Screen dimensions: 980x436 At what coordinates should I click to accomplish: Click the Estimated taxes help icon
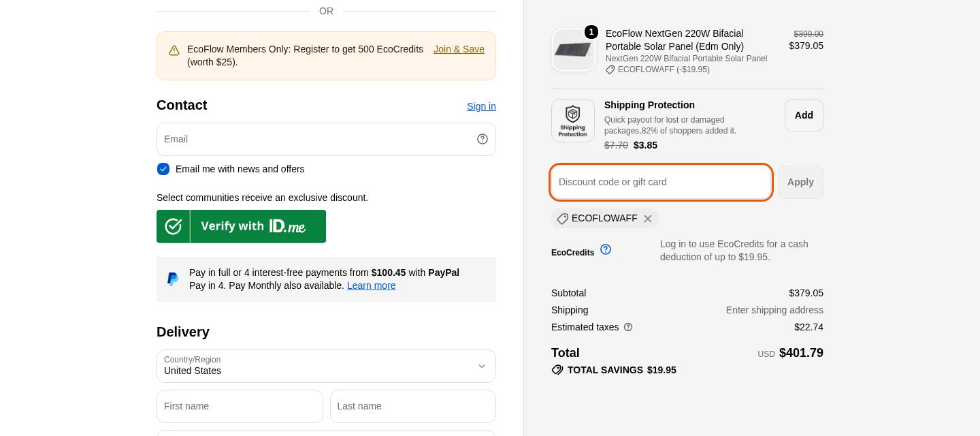(x=628, y=328)
